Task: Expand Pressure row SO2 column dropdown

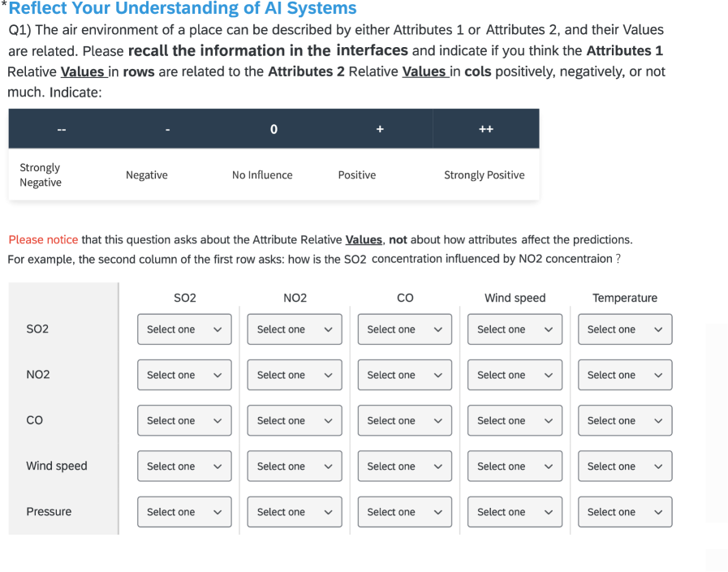Action: coord(184,512)
